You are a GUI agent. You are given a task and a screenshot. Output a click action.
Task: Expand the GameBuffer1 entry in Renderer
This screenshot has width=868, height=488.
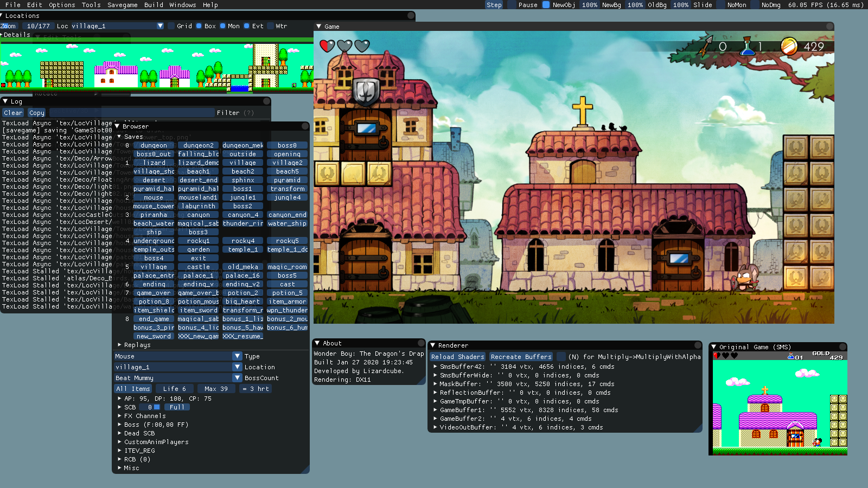pyautogui.click(x=435, y=410)
